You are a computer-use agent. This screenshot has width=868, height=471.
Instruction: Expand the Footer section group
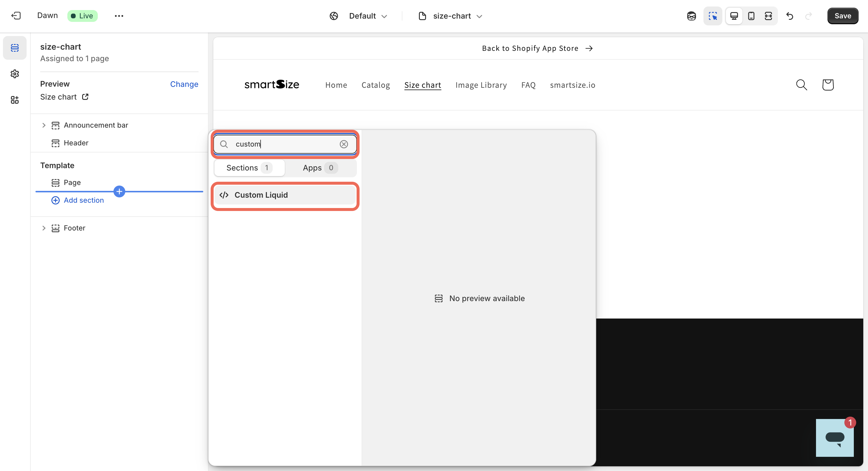coord(44,228)
